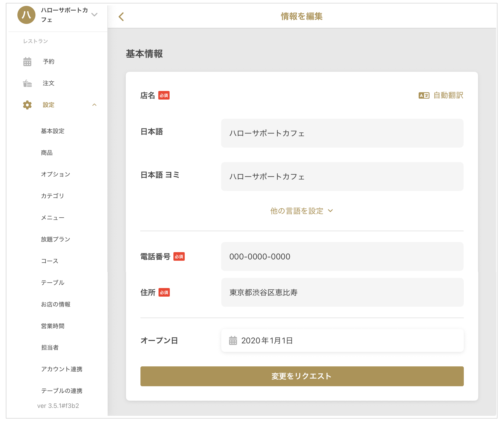Expand 他の言語を設定 section

click(x=301, y=211)
